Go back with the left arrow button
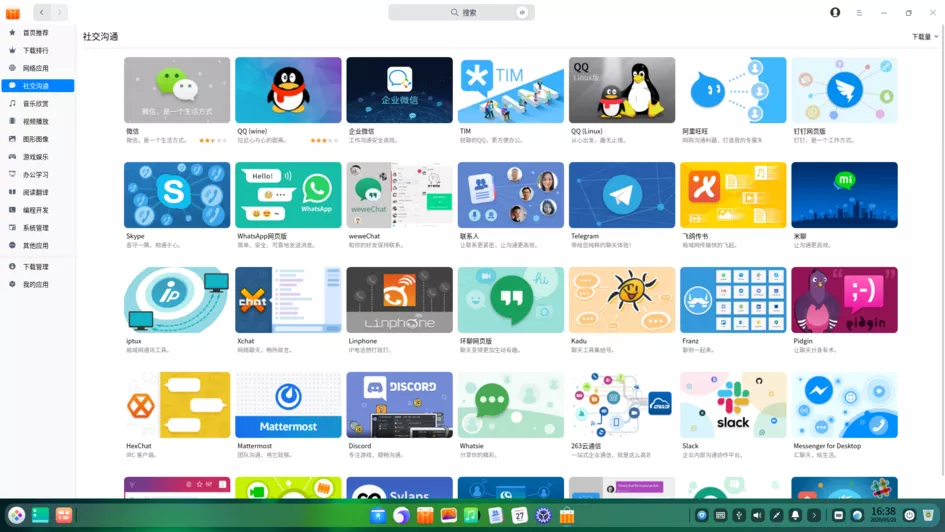Screen dimensions: 945x532 coord(42,12)
